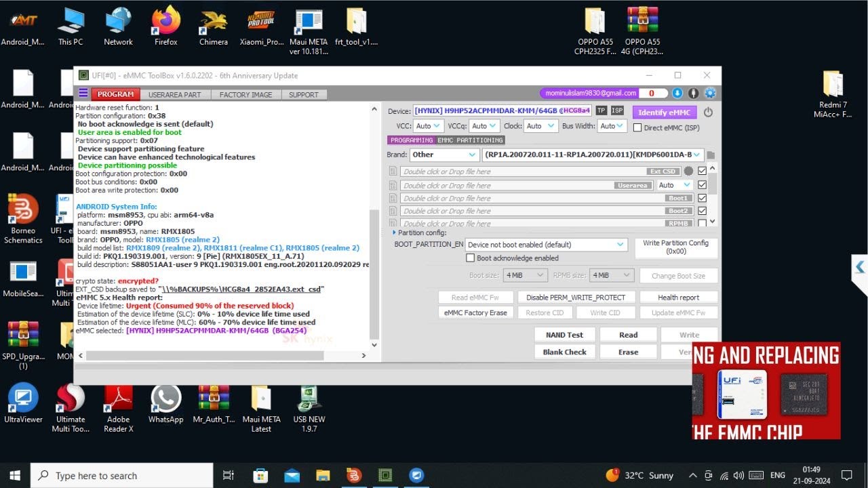
Task: Open UltraViewer desktop shortcut
Action: click(23, 404)
